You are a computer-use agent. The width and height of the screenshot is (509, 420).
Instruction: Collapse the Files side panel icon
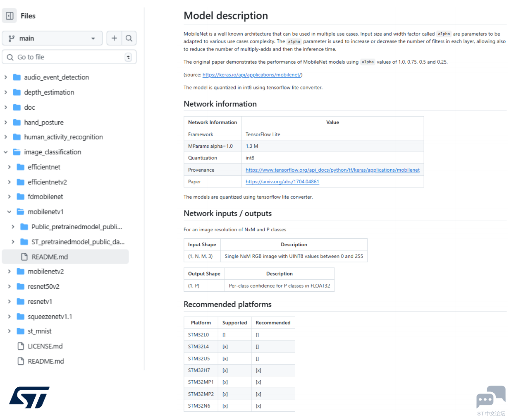click(10, 16)
